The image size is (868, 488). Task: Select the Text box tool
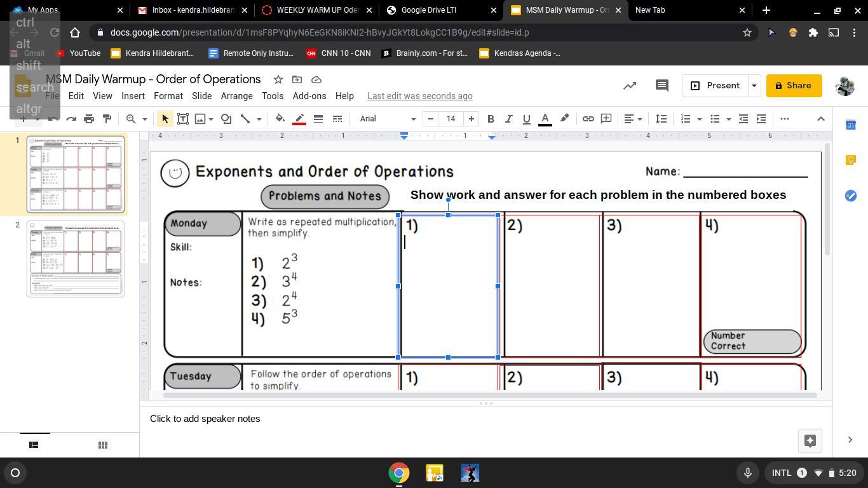[183, 119]
